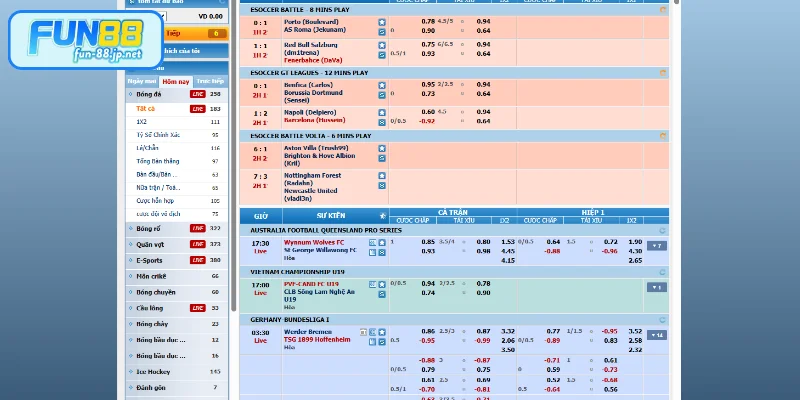Click the star icon in Sự Kiện header
This screenshot has width=800, height=400.
(381, 216)
